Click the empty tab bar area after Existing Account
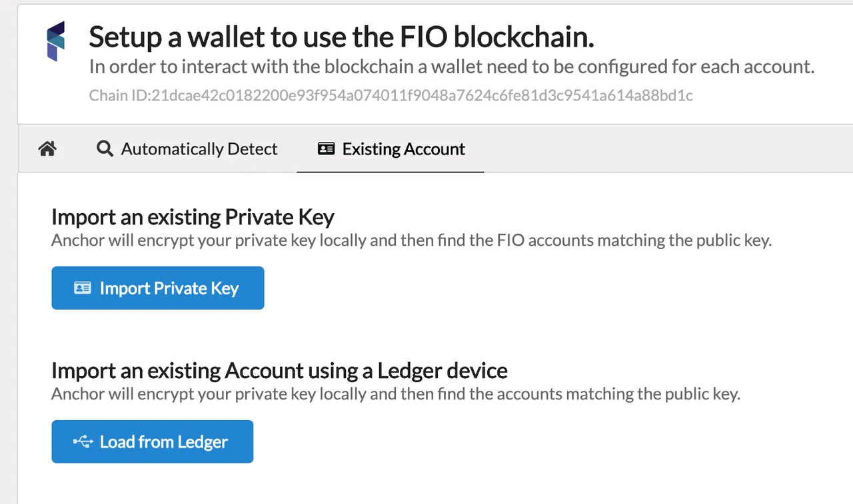The height and width of the screenshot is (504, 853). (x=668, y=148)
